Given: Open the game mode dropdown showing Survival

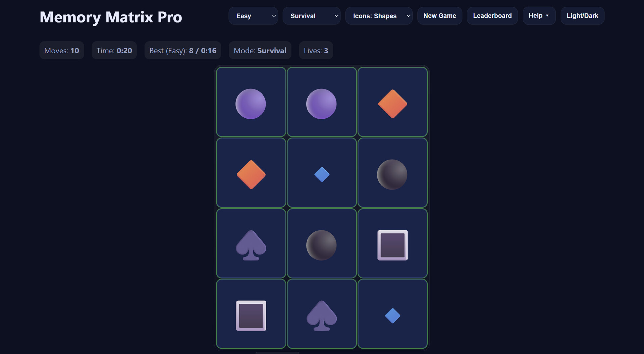Looking at the screenshot, I should [311, 15].
